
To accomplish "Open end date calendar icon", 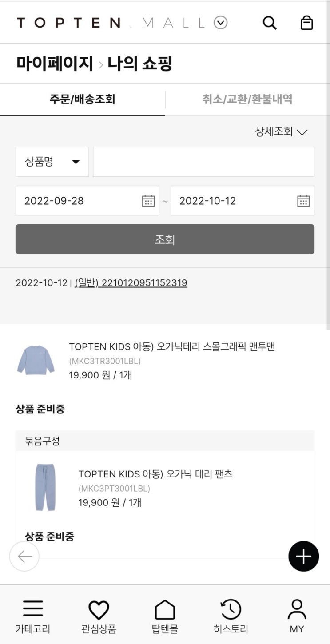I will point(303,201).
